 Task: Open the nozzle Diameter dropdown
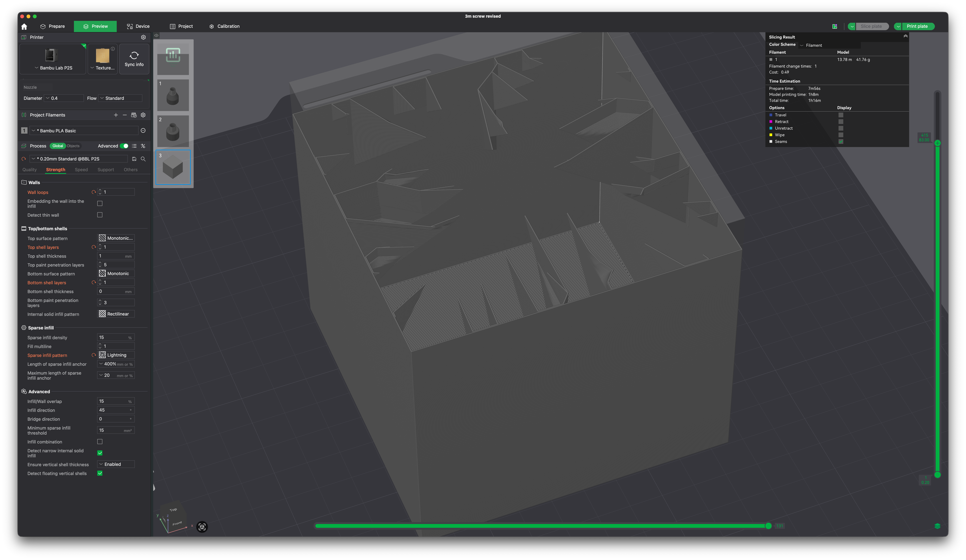(64, 98)
